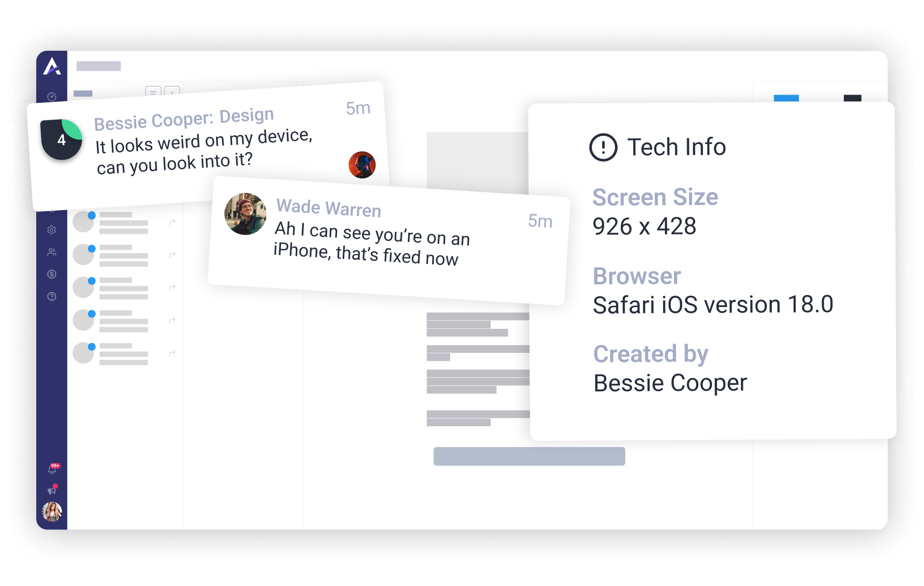924x586 pixels.
Task: Open the announcements megaphone icon
Action: click(x=52, y=490)
